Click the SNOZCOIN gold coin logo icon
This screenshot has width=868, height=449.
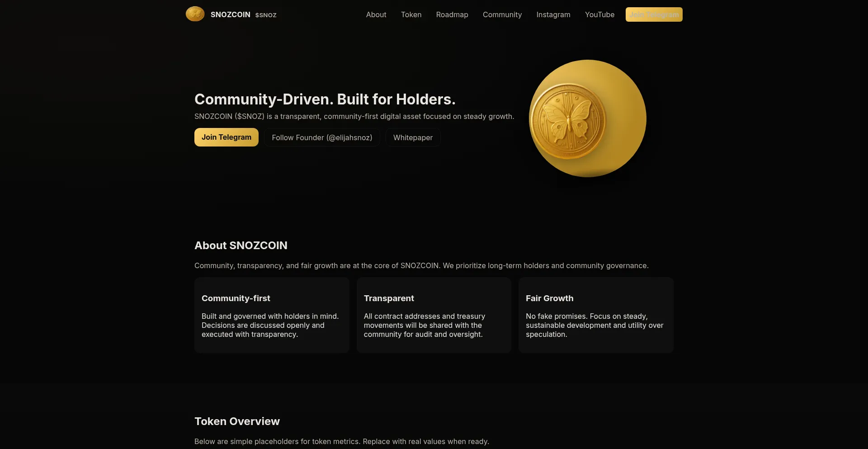(x=194, y=14)
